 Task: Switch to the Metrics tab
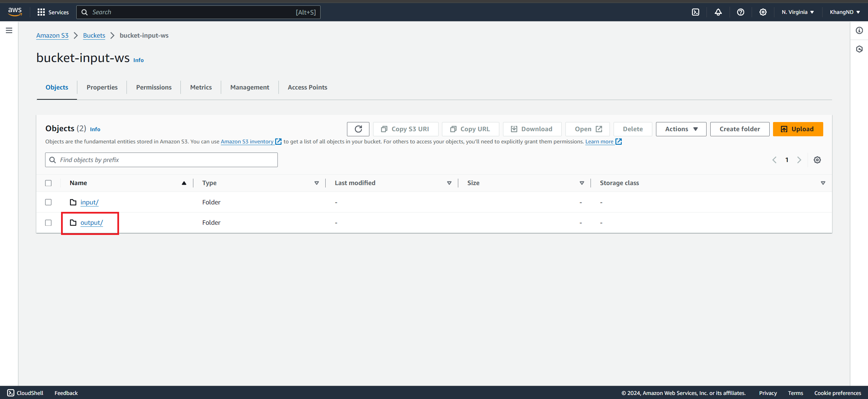click(x=201, y=87)
